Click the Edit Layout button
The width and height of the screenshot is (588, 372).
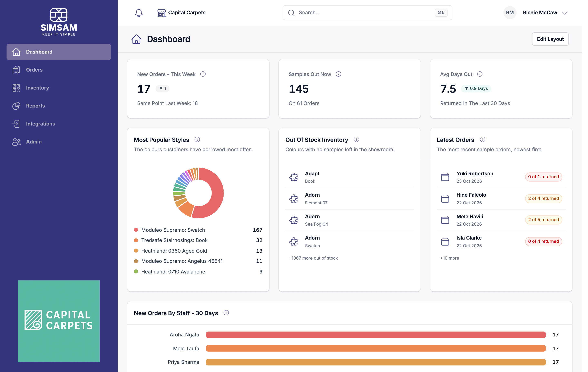point(550,39)
